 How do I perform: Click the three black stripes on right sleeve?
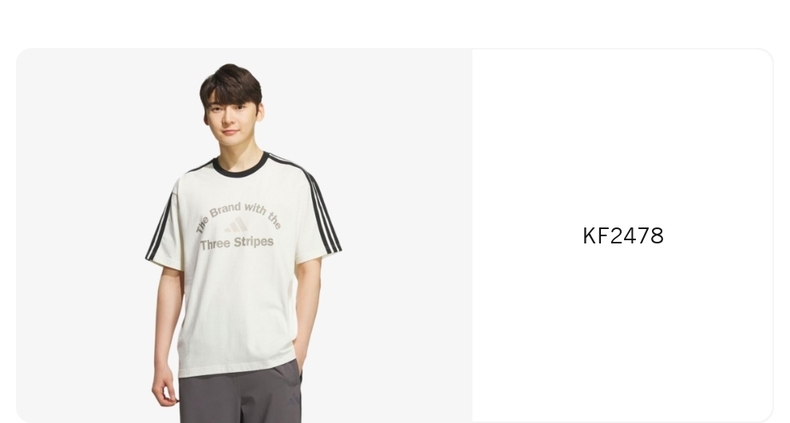322,212
